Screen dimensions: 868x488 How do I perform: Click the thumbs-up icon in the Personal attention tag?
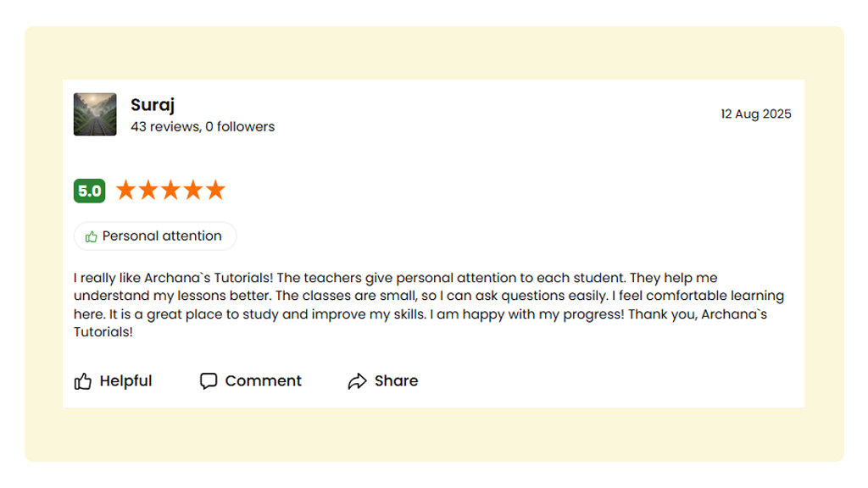[x=91, y=236]
